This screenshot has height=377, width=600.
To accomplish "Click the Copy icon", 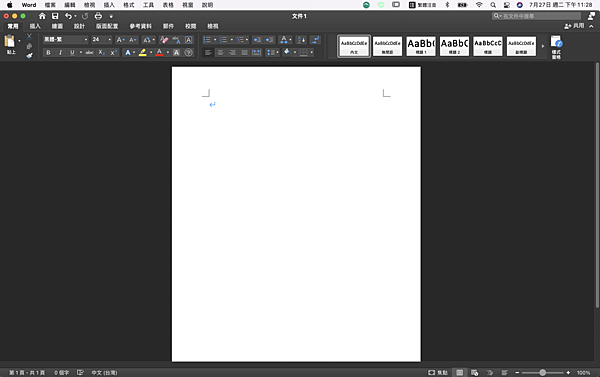I will [x=29, y=46].
